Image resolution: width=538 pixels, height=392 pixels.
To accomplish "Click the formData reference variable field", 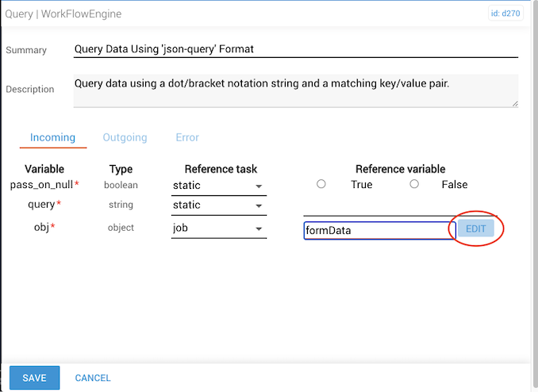I will coord(379,230).
